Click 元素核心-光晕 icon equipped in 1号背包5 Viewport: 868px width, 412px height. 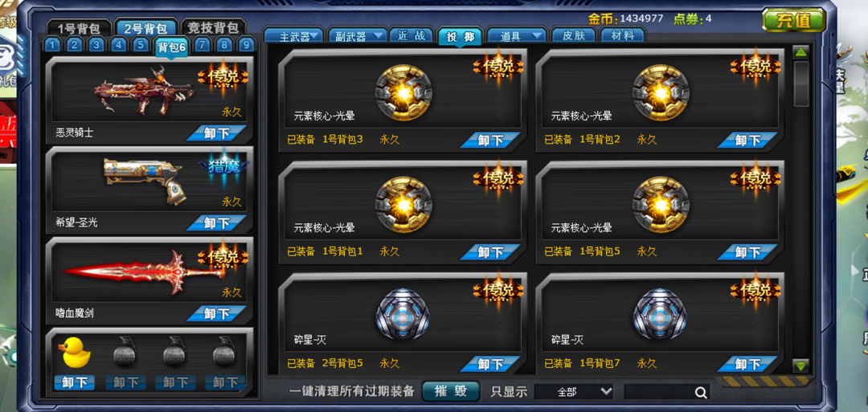point(661,205)
